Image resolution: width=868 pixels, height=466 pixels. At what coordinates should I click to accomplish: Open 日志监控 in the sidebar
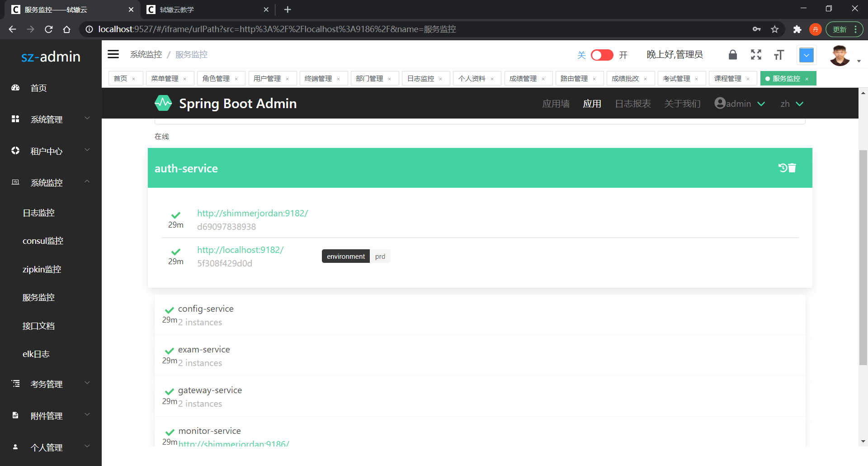pyautogui.click(x=38, y=213)
